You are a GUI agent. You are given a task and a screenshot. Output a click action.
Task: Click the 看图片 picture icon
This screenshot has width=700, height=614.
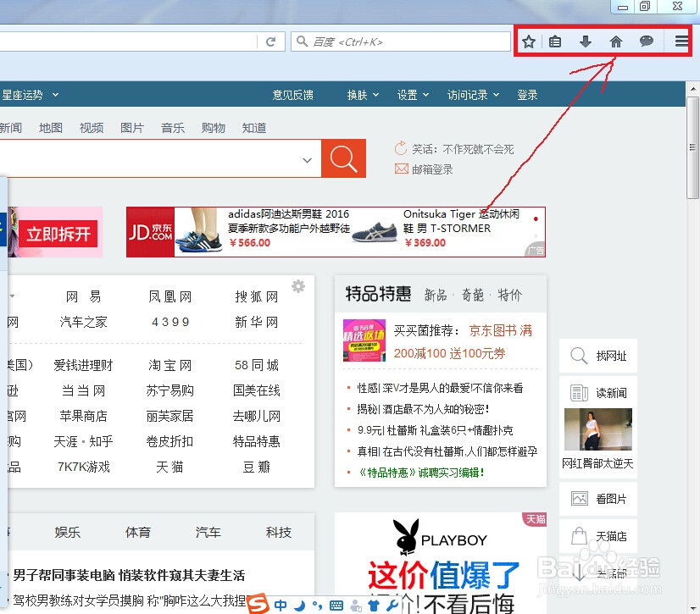[580, 498]
